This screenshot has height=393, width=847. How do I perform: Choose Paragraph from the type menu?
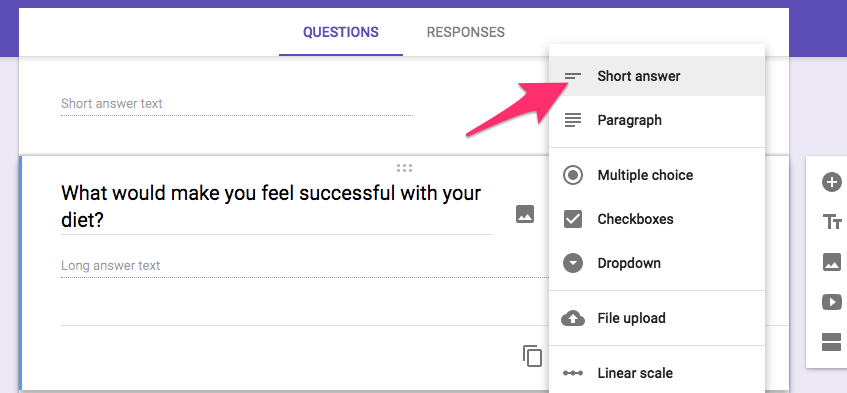coord(657,120)
